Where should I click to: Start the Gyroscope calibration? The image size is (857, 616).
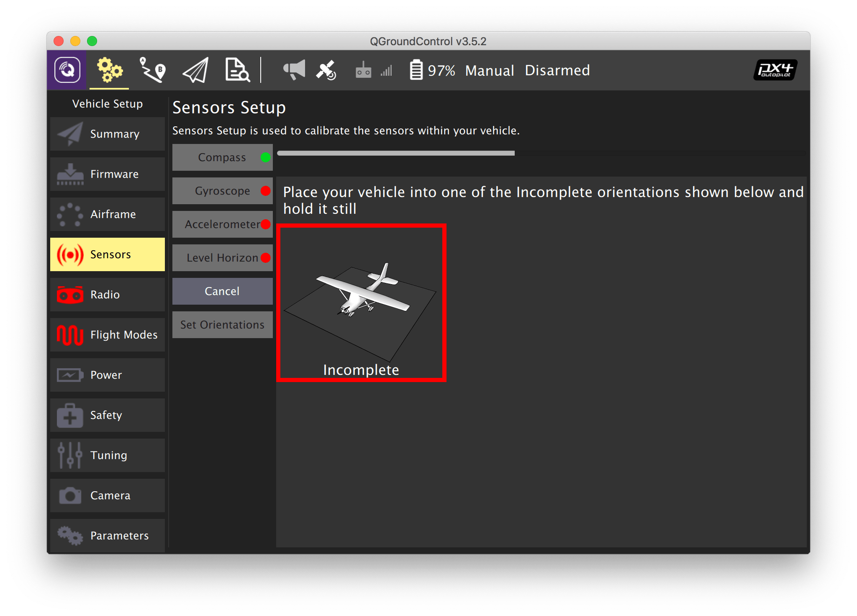click(x=222, y=190)
